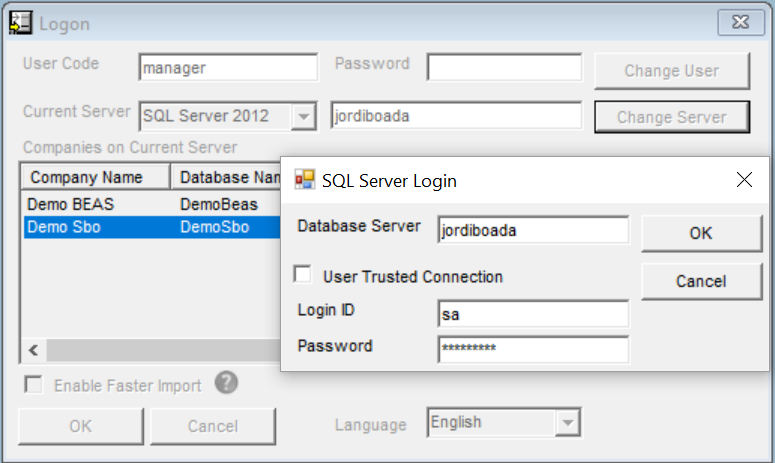775x463 pixels.
Task: Click the Change User button
Action: pos(672,71)
